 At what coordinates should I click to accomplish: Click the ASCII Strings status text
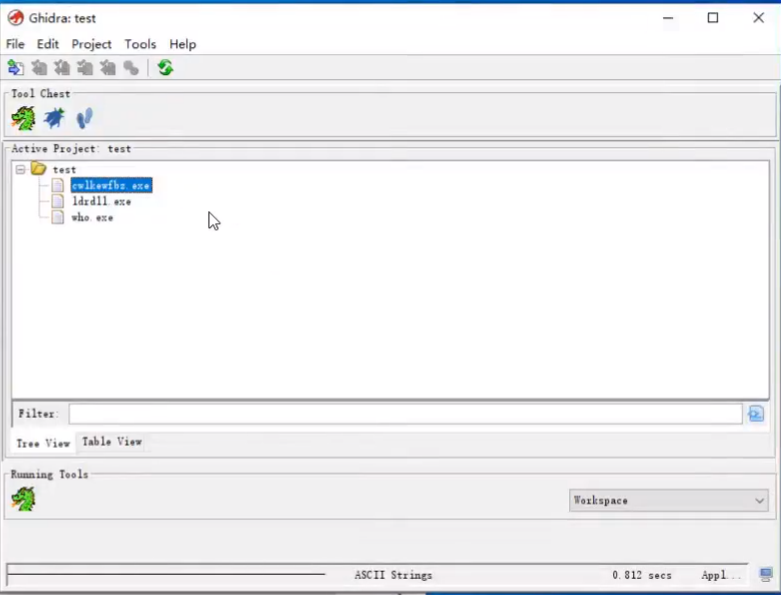393,575
